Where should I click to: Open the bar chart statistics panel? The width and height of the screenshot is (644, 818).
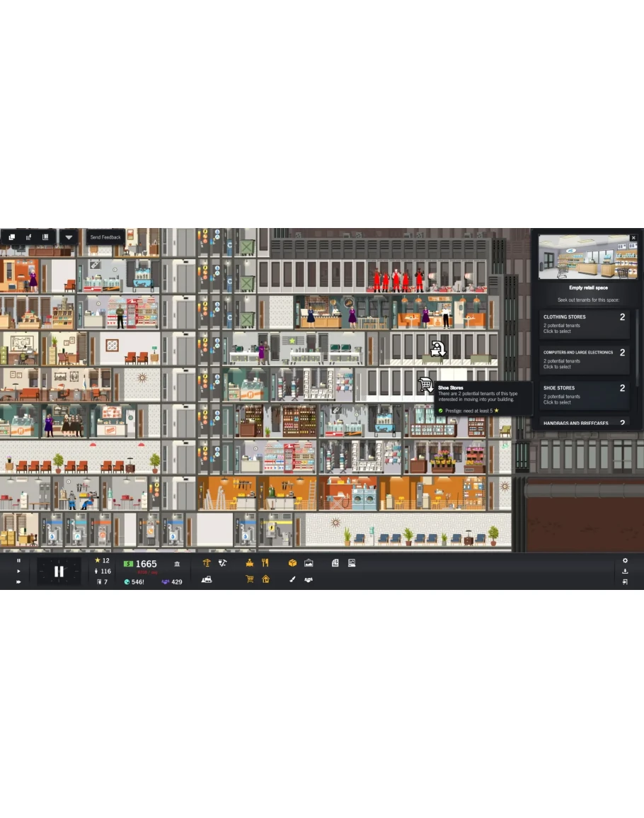pyautogui.click(x=29, y=237)
